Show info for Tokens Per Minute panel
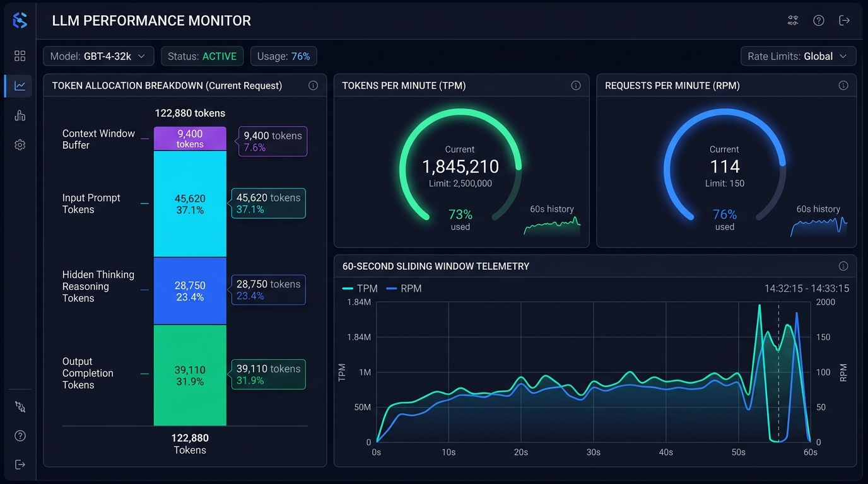Image resolution: width=868 pixels, height=484 pixels. (x=576, y=86)
